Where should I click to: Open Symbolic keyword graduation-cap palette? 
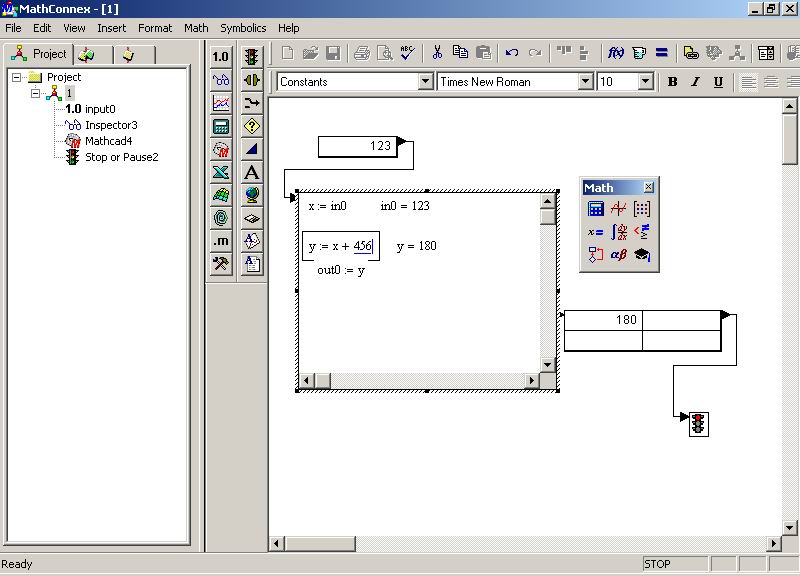[642, 255]
